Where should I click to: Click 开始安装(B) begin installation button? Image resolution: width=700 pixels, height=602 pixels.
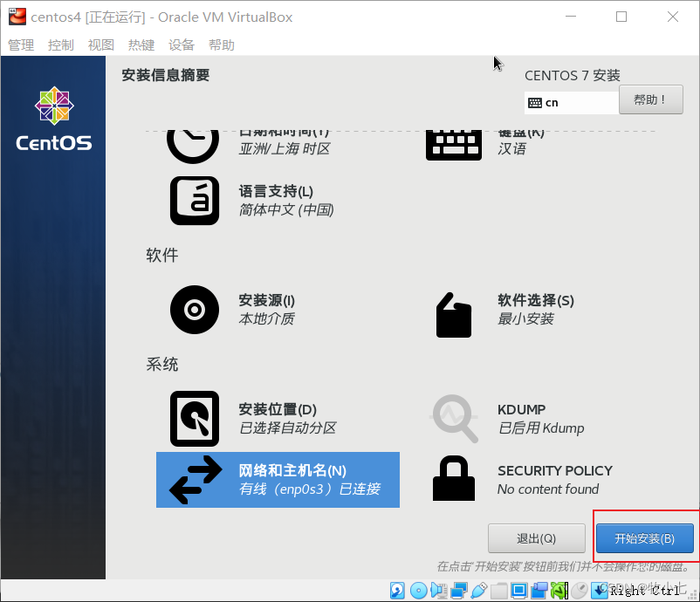[645, 538]
